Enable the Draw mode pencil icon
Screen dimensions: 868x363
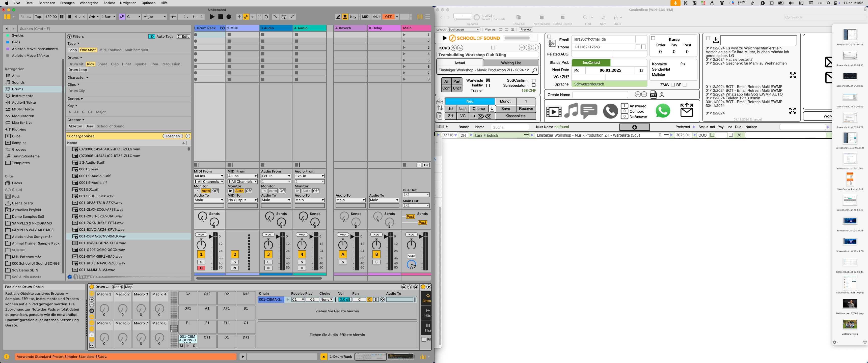tap(338, 16)
